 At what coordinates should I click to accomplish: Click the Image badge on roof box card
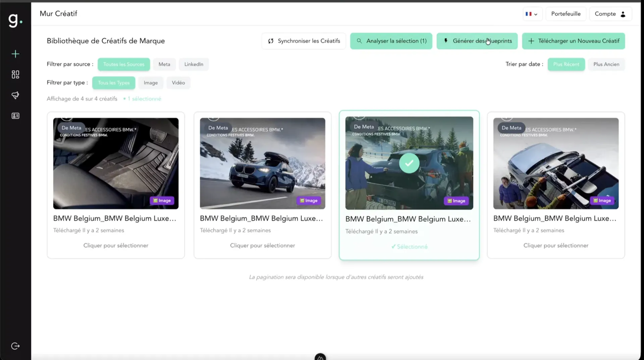309,200
